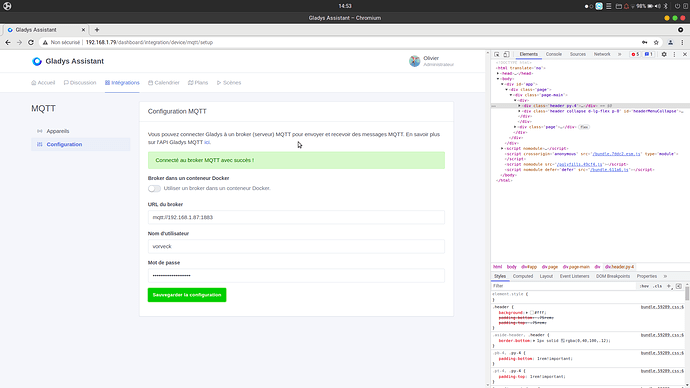Click the power icon in system tray

(677, 6)
